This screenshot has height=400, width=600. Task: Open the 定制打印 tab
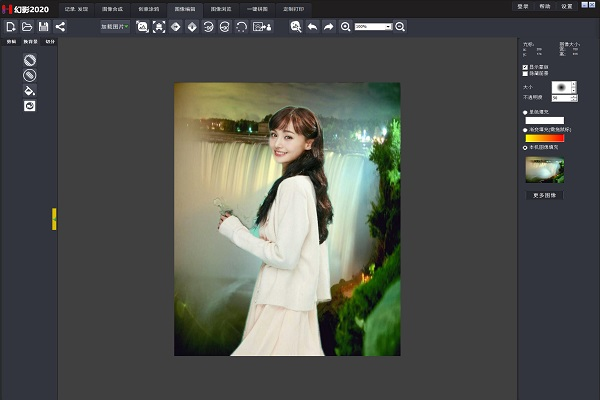tap(293, 7)
